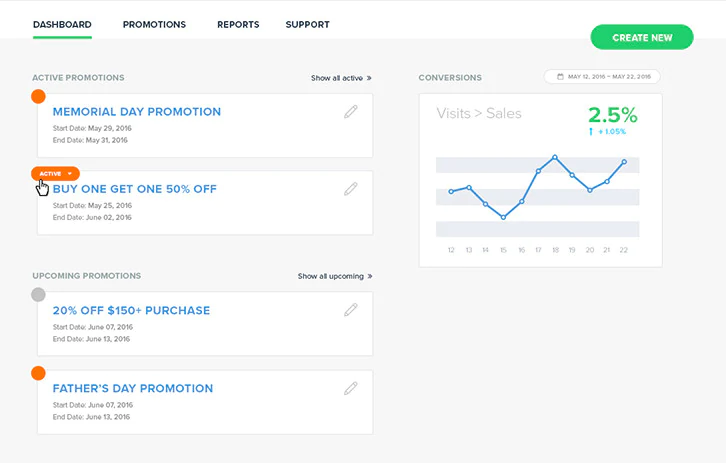Switch to the Reports tab
Viewport: 726px width, 463px height.
(238, 25)
